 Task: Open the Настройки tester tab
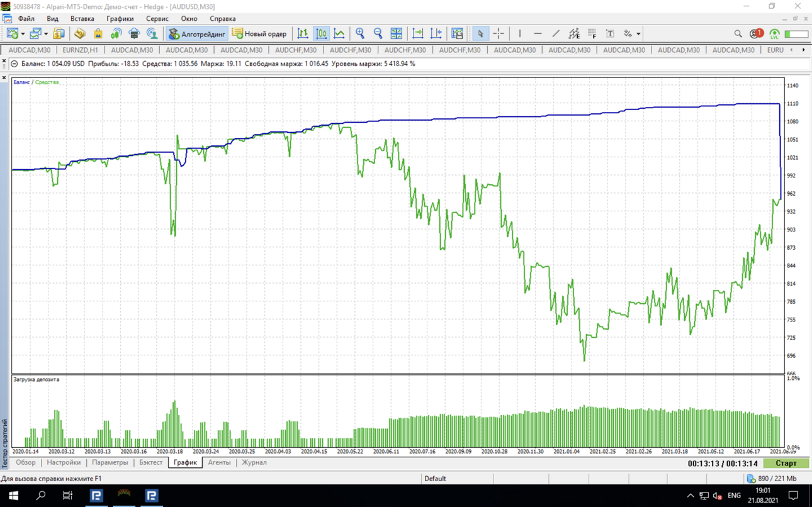click(64, 462)
